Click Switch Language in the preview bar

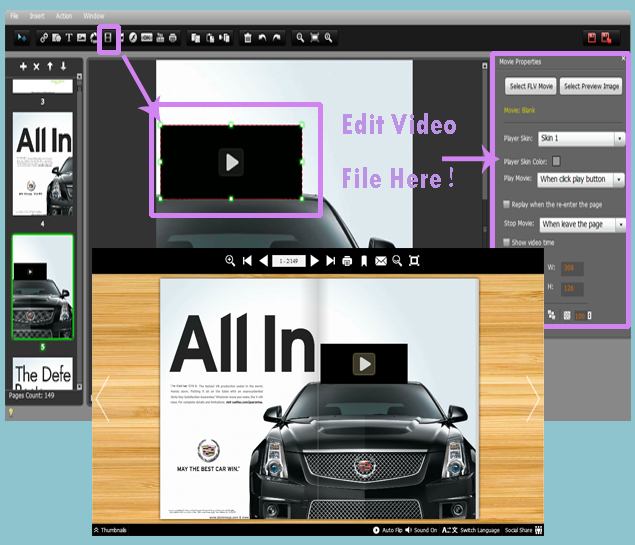coord(471,530)
